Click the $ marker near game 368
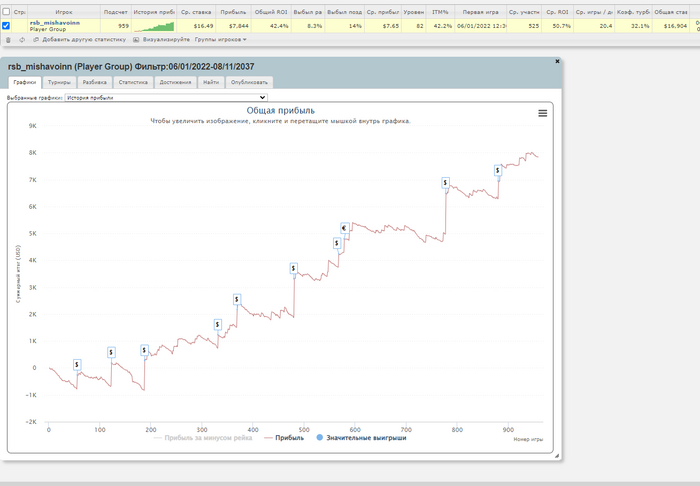Screen dimensions: 700x486 tap(237, 299)
